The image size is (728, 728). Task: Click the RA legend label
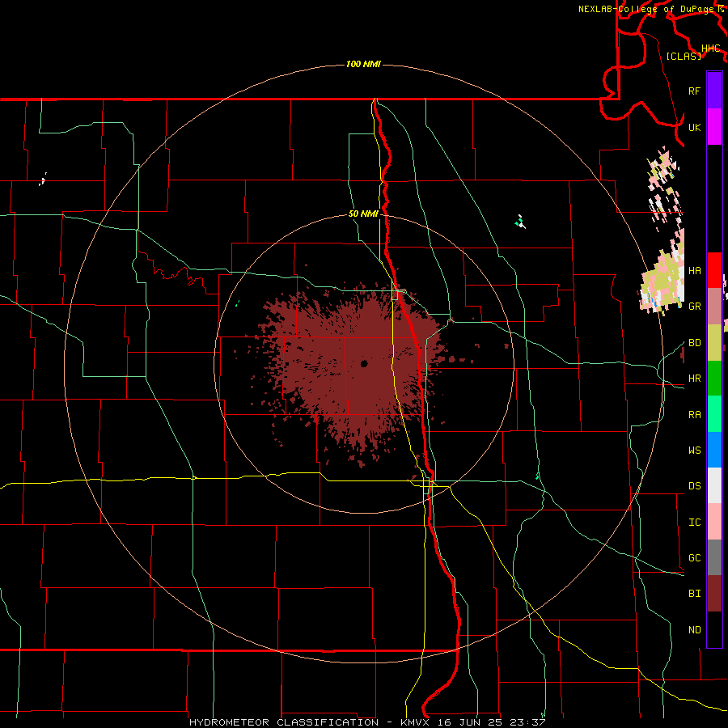pyautogui.click(x=694, y=415)
